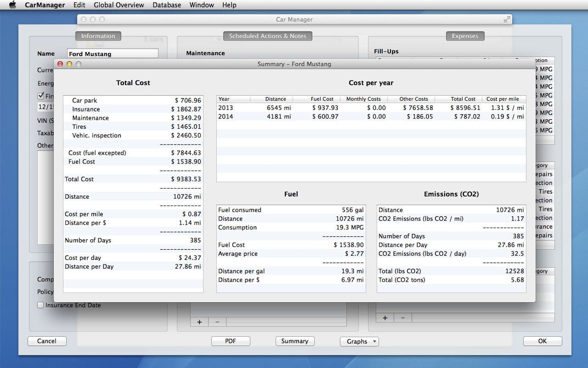Click the plus button under the Expenses list

pyautogui.click(x=385, y=317)
